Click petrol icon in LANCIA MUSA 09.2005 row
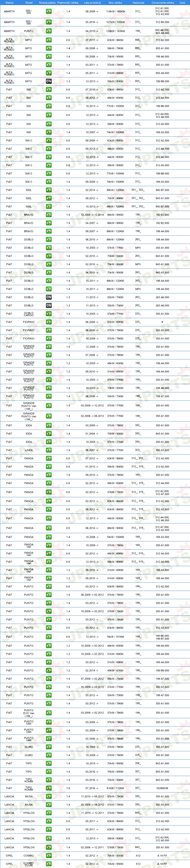Screen dimensions: 190x868 49,805
